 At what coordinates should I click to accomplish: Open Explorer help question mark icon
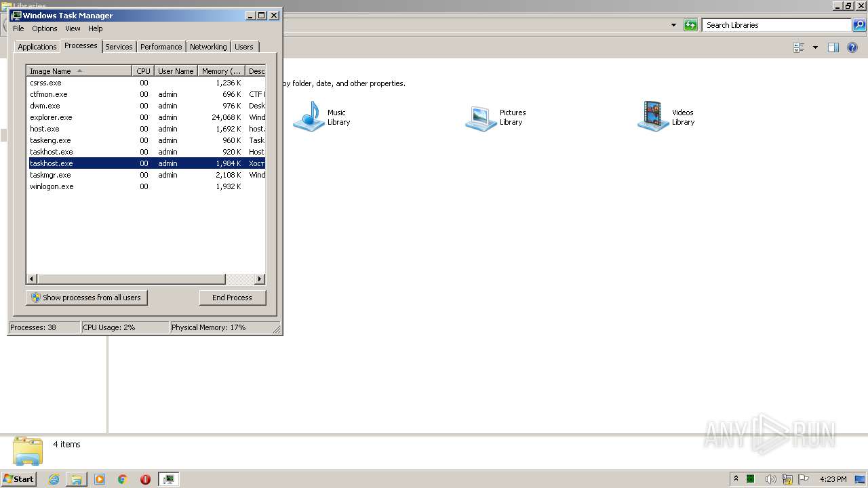(852, 47)
